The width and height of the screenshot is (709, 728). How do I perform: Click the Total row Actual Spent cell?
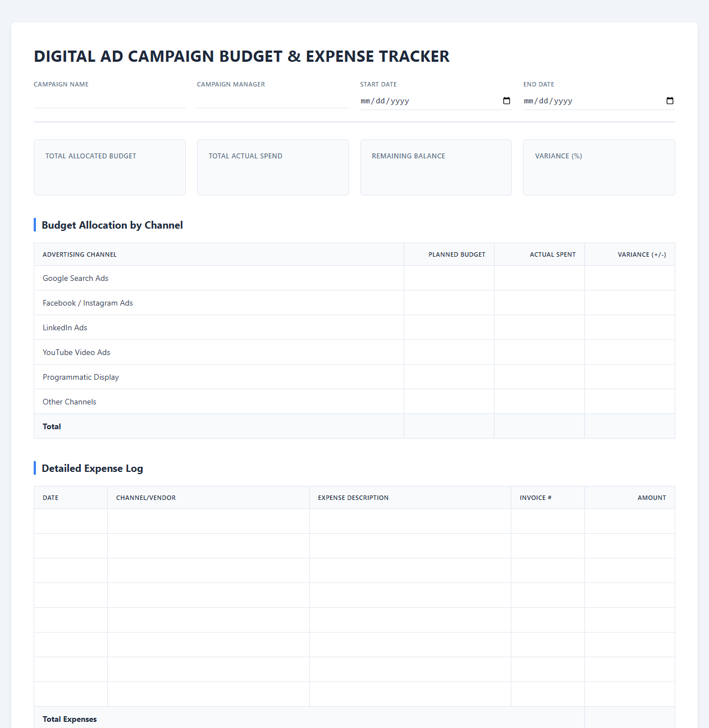click(x=539, y=426)
